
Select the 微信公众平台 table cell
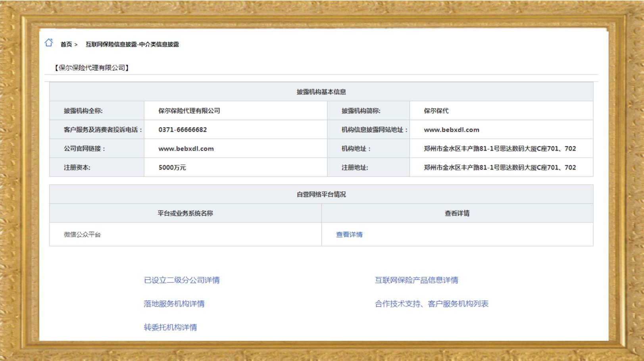coord(83,235)
